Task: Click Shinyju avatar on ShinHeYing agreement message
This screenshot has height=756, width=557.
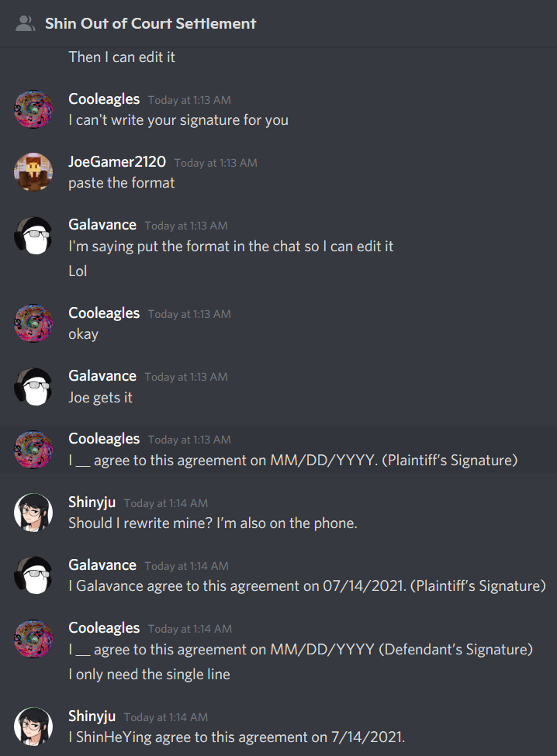Action: pyautogui.click(x=33, y=727)
